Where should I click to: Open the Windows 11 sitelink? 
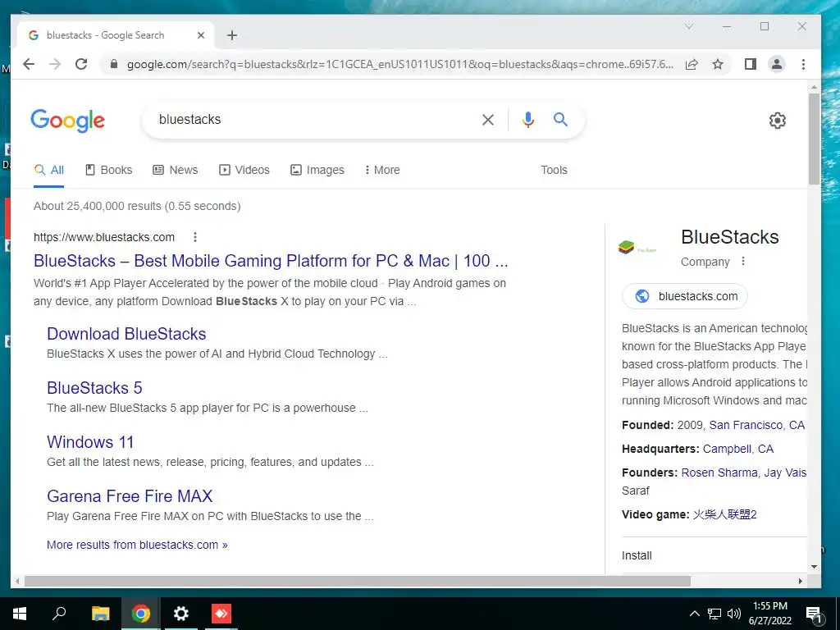[90, 442]
